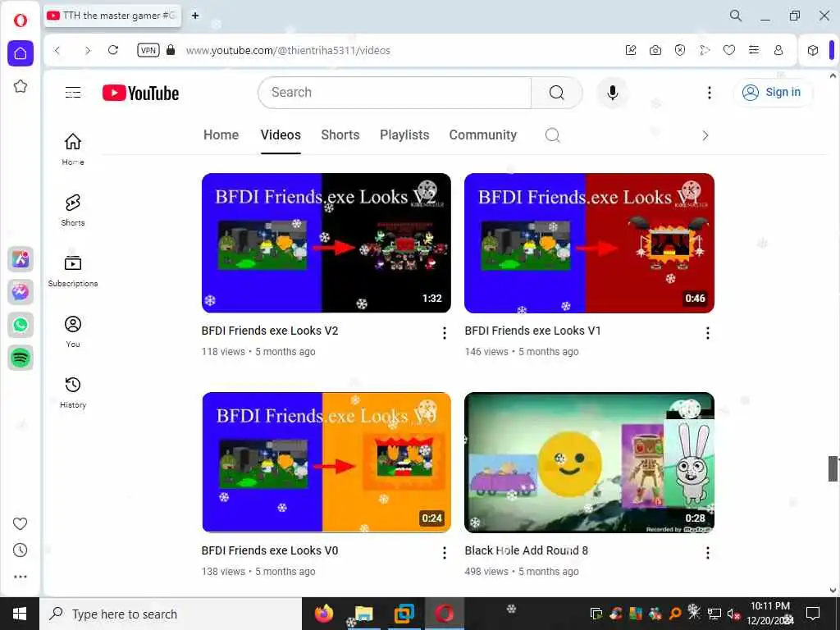This screenshot has height=630, width=840.
Task: Open the channel Home tab
Action: tap(221, 135)
